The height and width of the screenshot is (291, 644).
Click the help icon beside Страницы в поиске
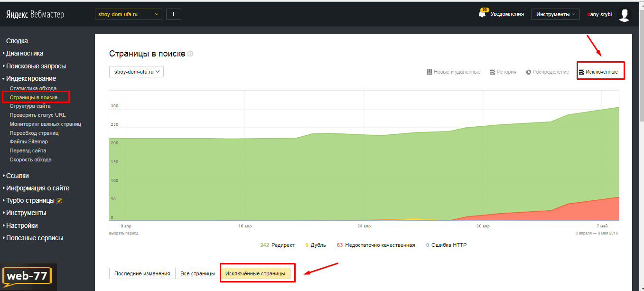tap(190, 54)
